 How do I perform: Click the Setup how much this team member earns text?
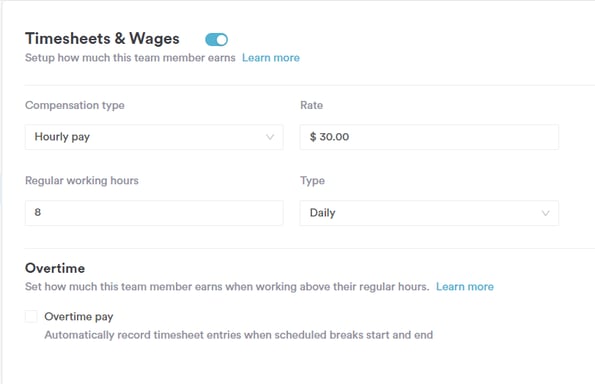[x=130, y=58]
